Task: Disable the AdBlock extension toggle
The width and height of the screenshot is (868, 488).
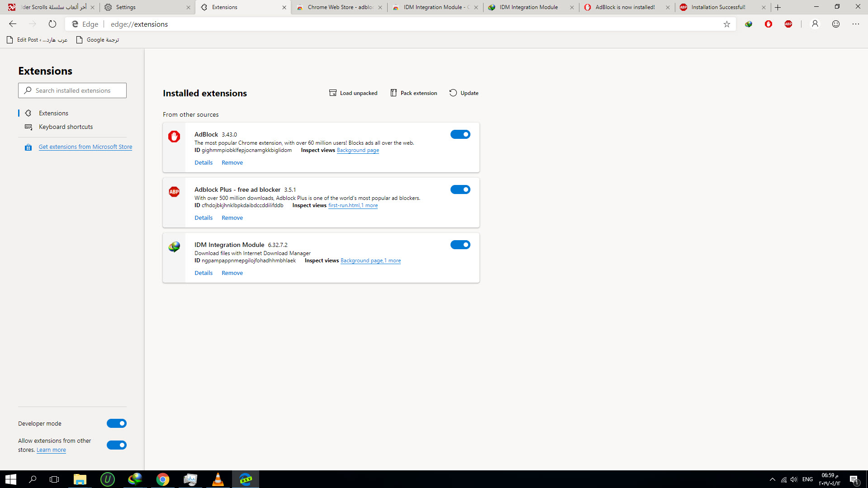Action: (460, 134)
